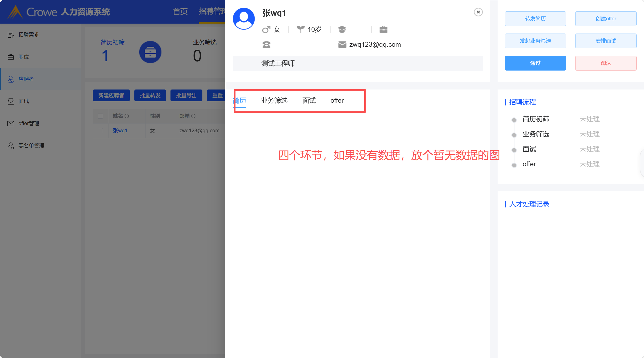Click the 淘汰 reject button
The height and width of the screenshot is (358, 644).
[x=606, y=63]
